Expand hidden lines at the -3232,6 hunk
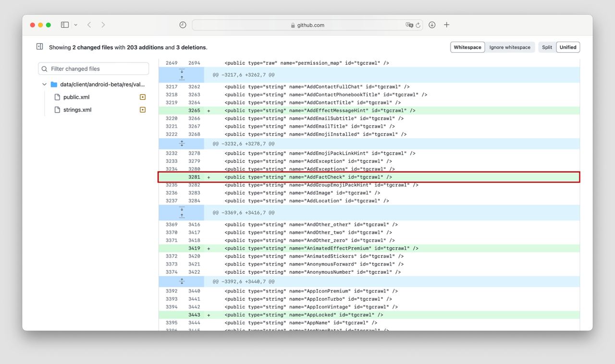Screen dimensions: 615x364 [x=182, y=144]
